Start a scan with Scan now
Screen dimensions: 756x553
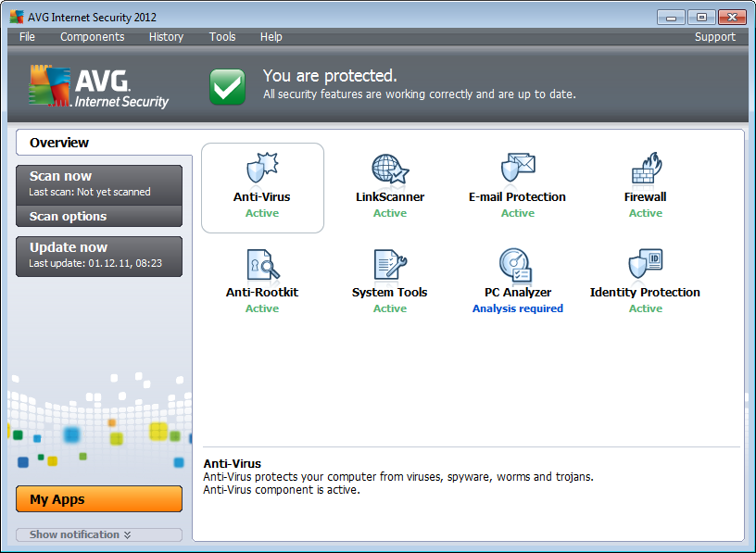coord(98,182)
